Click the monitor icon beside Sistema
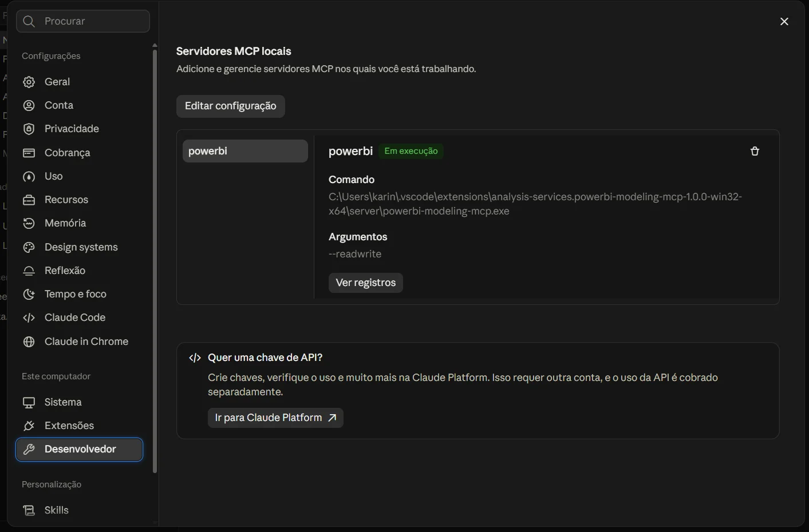The height and width of the screenshot is (532, 809). [29, 402]
